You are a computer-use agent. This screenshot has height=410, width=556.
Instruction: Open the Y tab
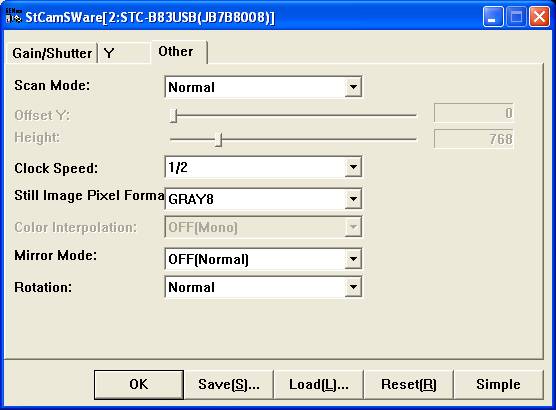[124, 54]
